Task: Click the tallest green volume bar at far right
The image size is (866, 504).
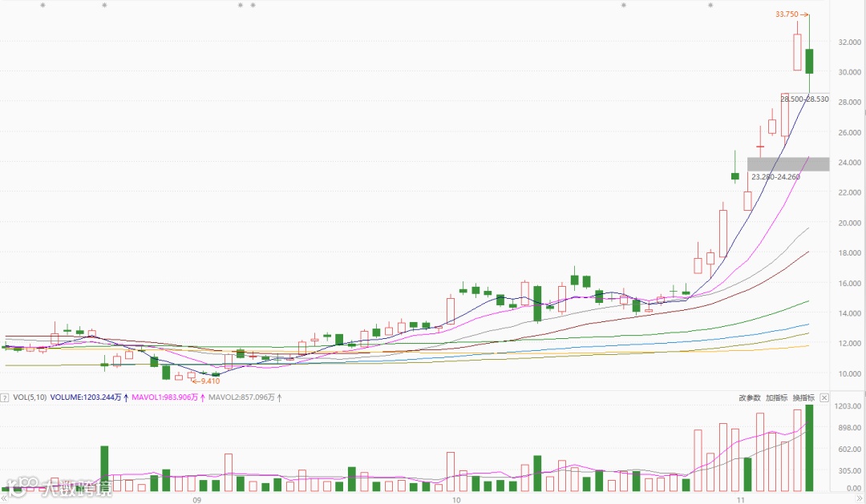Action: click(x=809, y=448)
